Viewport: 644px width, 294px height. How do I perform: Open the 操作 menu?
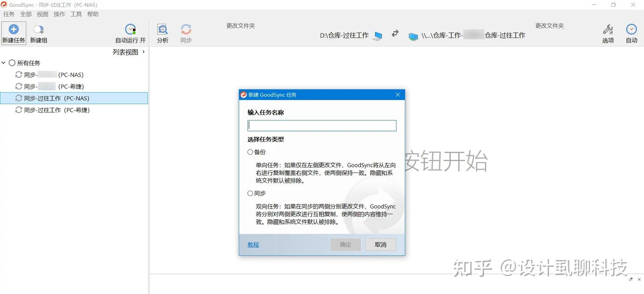click(x=59, y=14)
